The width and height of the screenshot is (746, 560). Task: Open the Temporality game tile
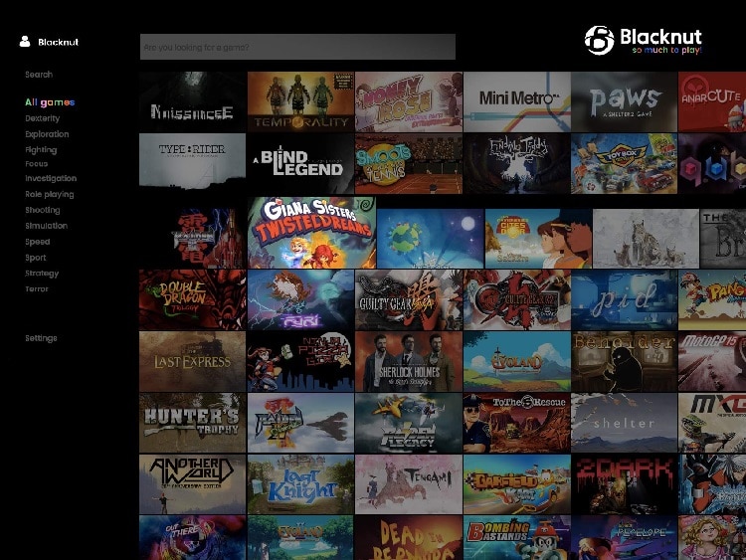[x=300, y=101]
